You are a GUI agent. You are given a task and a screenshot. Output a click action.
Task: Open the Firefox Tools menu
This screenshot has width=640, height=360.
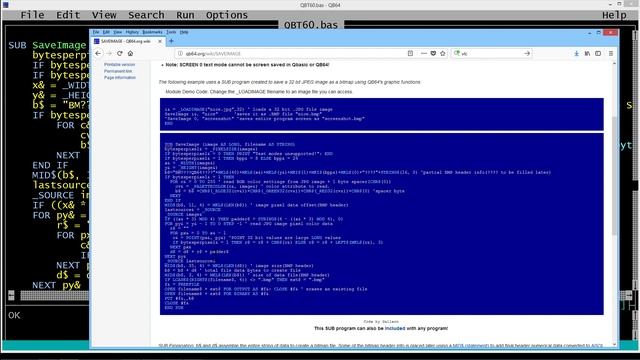(171, 32)
